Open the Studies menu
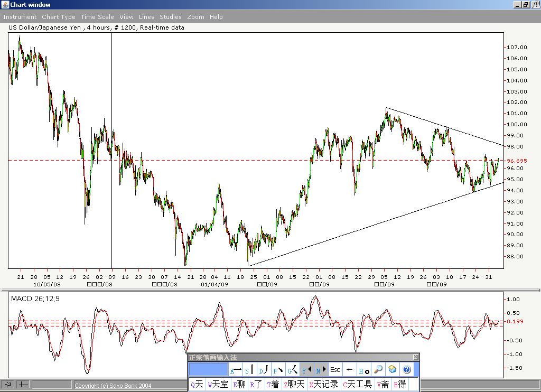541x392 pixels. (x=171, y=17)
